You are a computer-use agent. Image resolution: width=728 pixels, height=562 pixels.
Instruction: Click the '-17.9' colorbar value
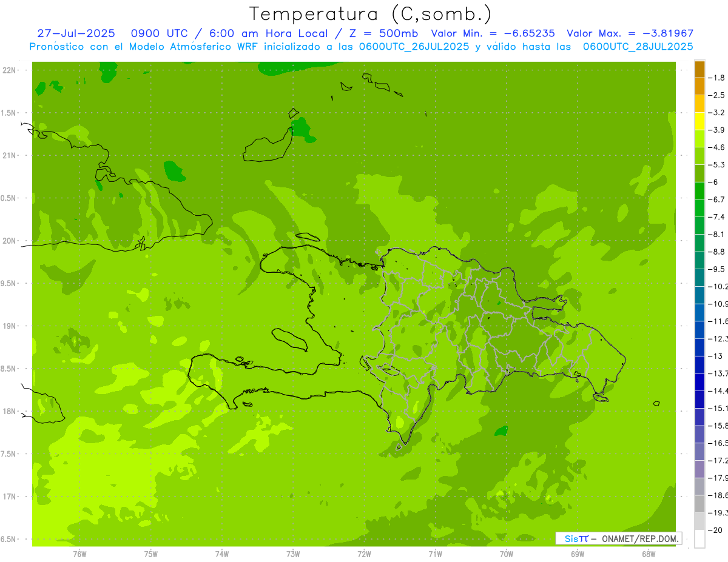point(718,478)
